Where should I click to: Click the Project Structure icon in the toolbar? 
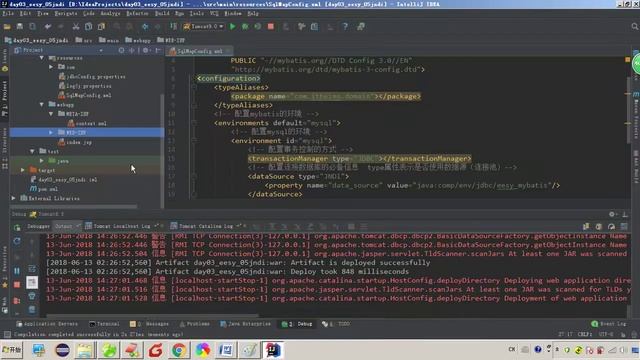point(314,27)
